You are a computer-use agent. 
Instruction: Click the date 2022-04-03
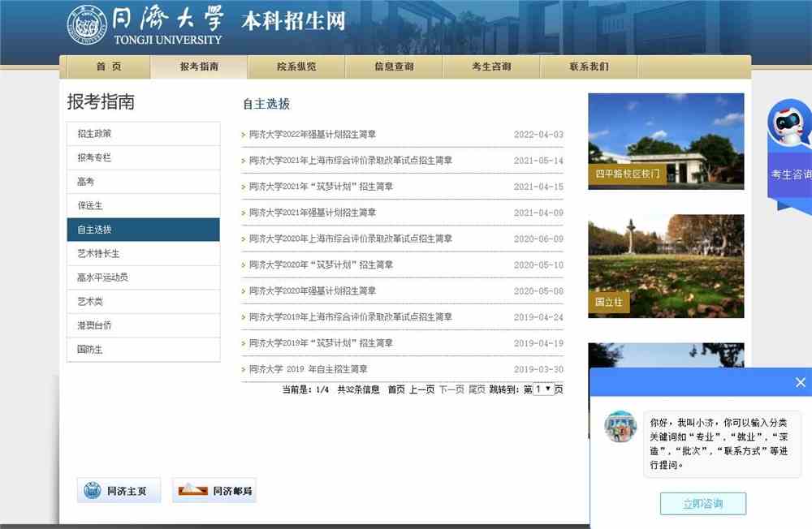(x=538, y=135)
